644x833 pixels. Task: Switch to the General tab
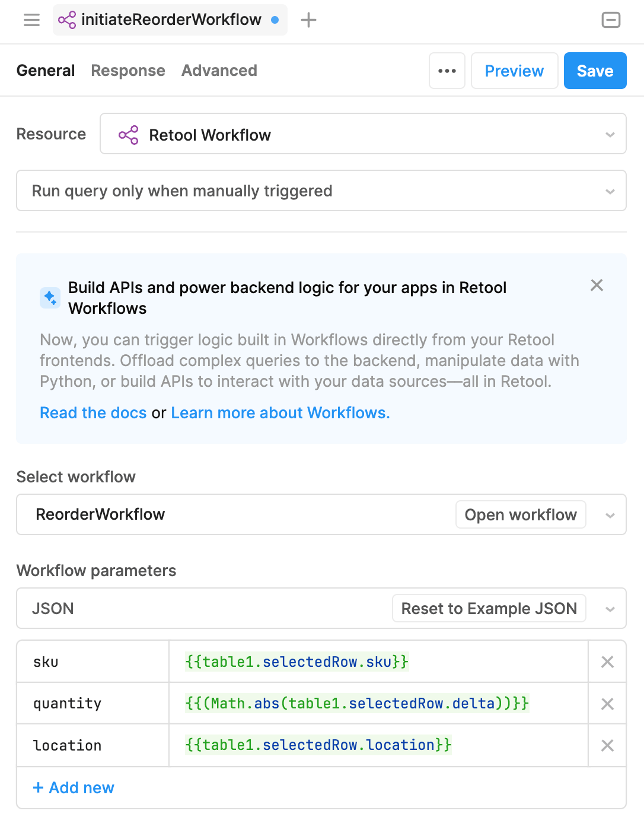pyautogui.click(x=46, y=71)
